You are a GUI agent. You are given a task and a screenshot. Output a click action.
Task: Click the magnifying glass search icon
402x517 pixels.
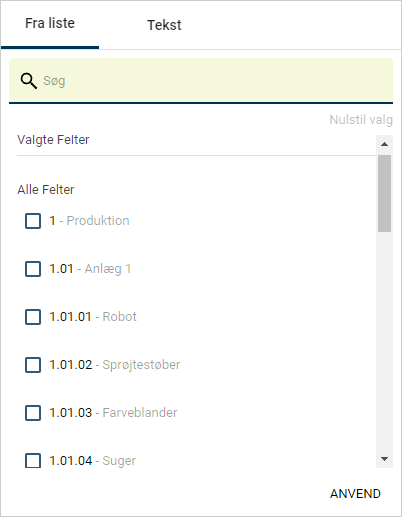coord(28,81)
